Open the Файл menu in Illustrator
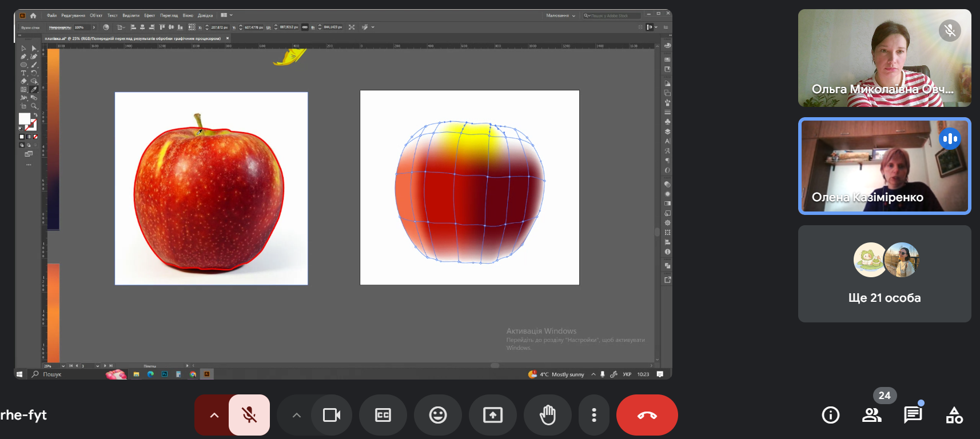This screenshot has width=980, height=439. [51, 15]
